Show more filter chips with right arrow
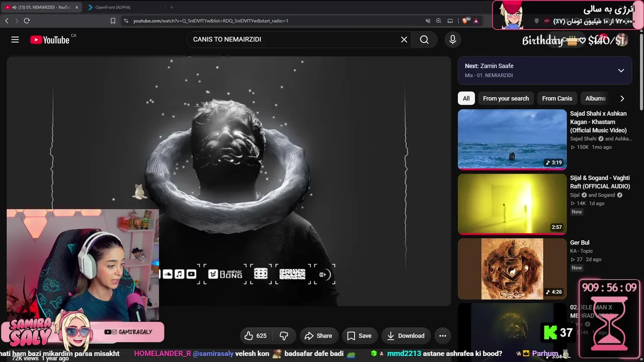 pos(622,99)
